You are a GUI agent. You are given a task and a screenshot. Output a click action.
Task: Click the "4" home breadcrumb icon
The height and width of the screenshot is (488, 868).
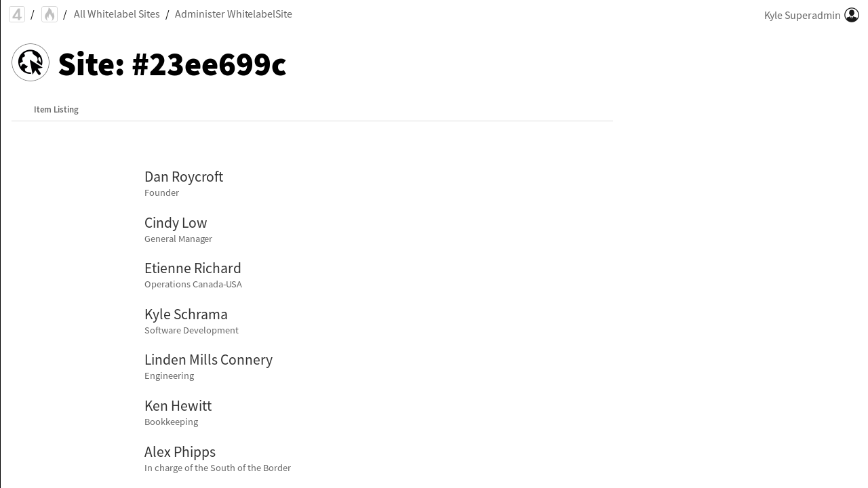[17, 14]
